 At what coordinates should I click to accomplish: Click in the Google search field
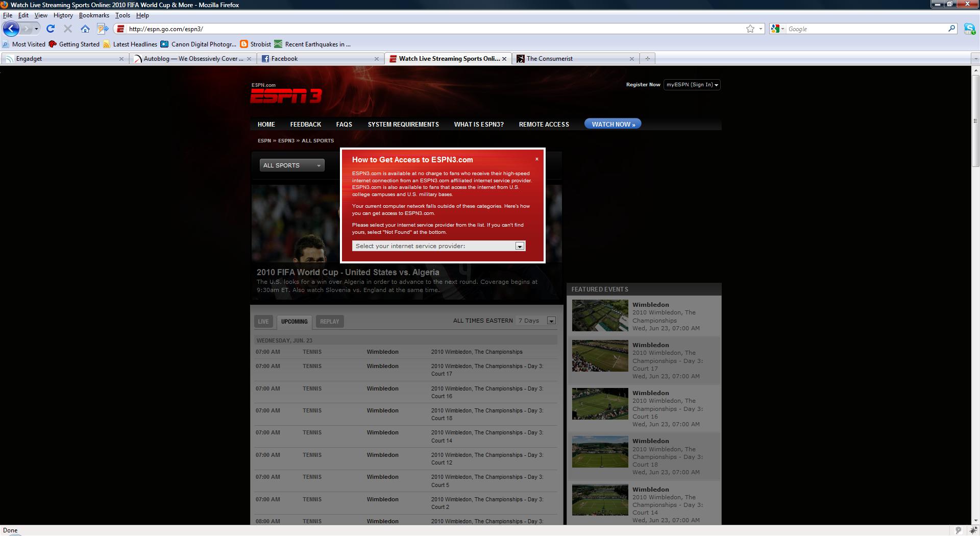[x=866, y=29]
